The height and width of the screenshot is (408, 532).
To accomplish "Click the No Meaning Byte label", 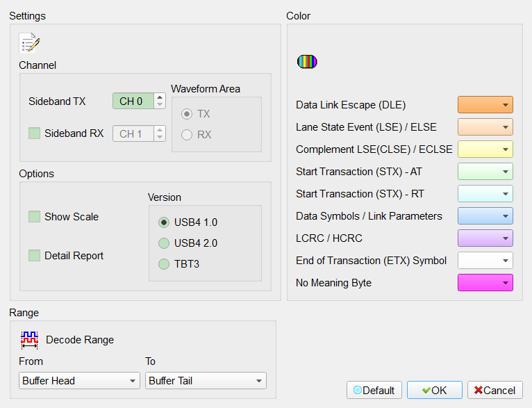I will pos(333,283).
